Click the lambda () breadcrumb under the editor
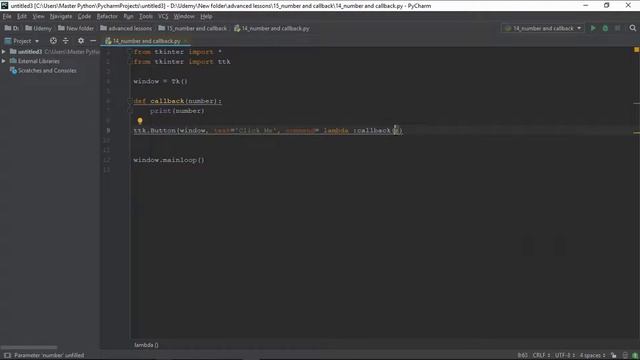 (146, 345)
